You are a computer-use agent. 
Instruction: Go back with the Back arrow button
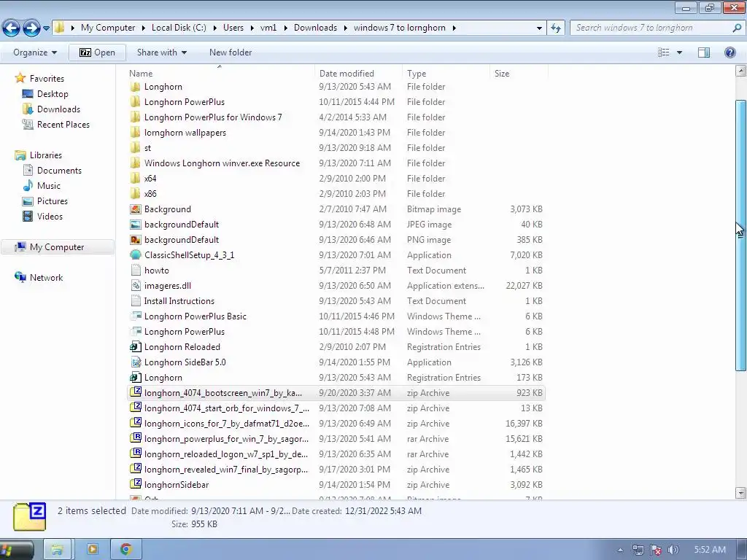pos(12,28)
